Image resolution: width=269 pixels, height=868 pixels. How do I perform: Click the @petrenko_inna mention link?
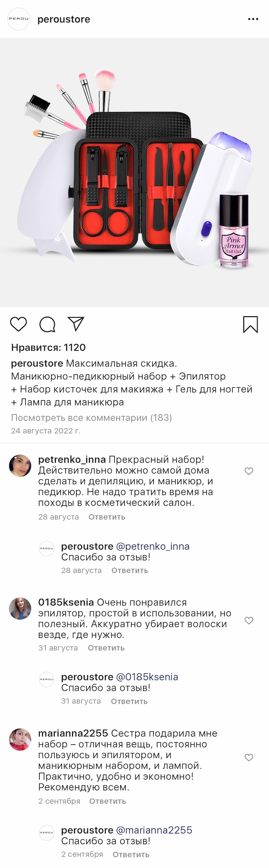153,546
